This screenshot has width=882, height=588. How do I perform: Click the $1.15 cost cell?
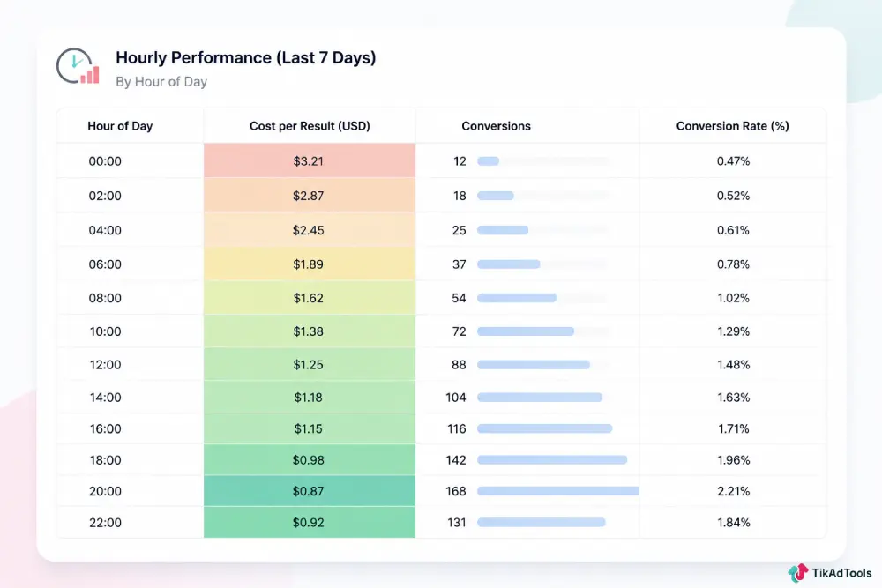310,429
